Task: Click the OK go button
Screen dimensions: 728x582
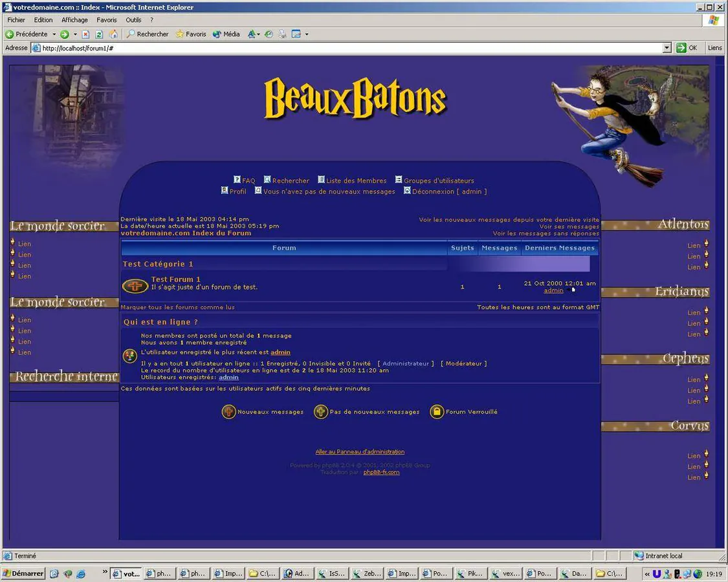Action: (687, 48)
